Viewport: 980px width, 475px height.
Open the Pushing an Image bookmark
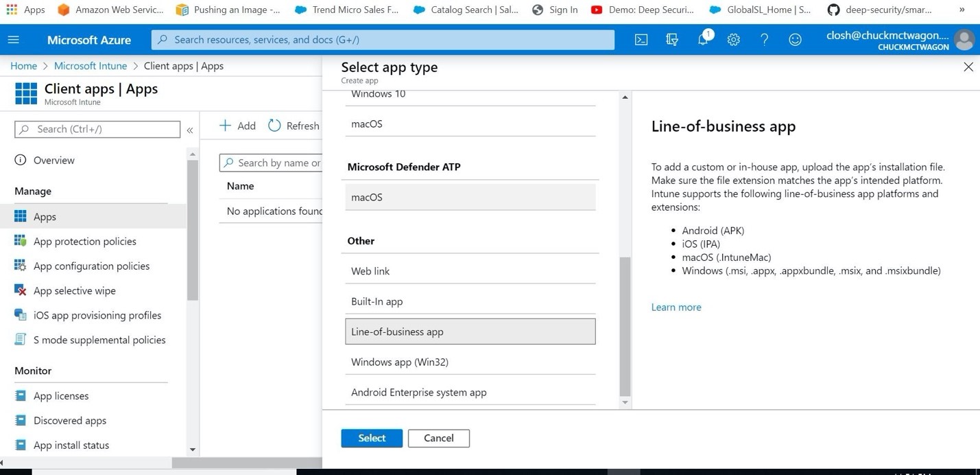pyautogui.click(x=228, y=10)
